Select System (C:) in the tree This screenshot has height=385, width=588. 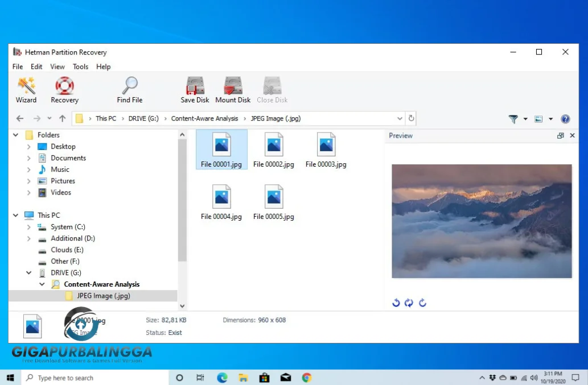69,226
